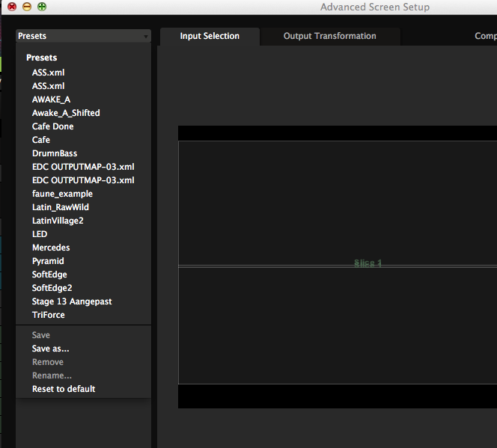The height and width of the screenshot is (448, 497).
Task: Load the Stage 13 Aangepast preset
Action: (x=72, y=301)
